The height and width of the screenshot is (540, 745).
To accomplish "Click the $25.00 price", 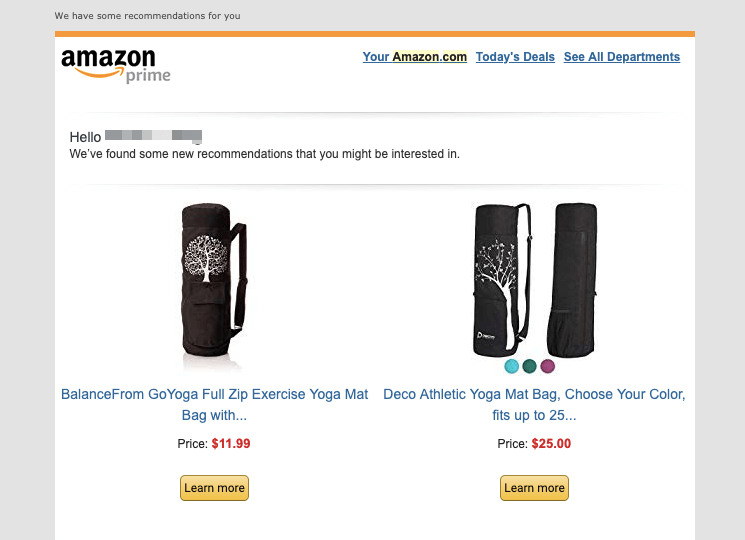I will point(551,444).
